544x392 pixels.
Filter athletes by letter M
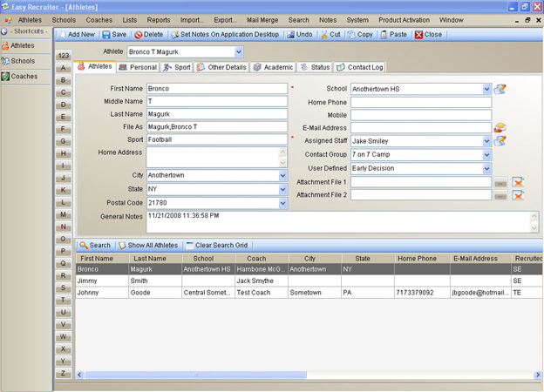[63, 214]
